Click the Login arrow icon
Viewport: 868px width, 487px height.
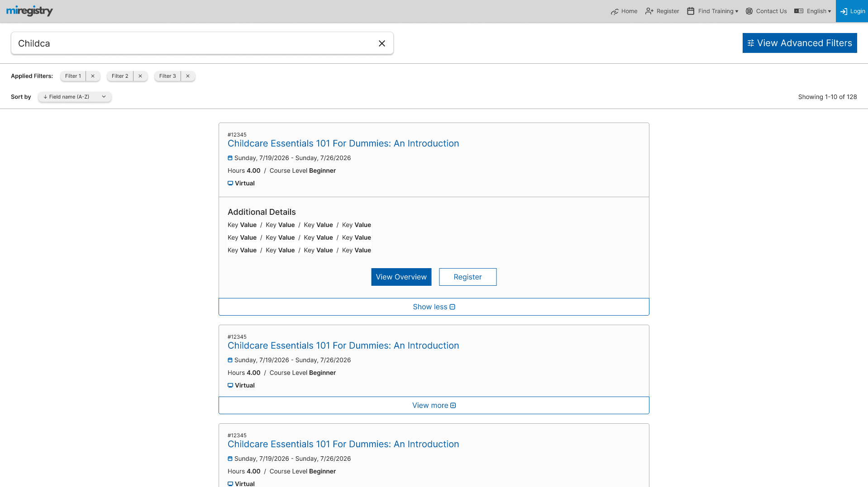coord(844,11)
